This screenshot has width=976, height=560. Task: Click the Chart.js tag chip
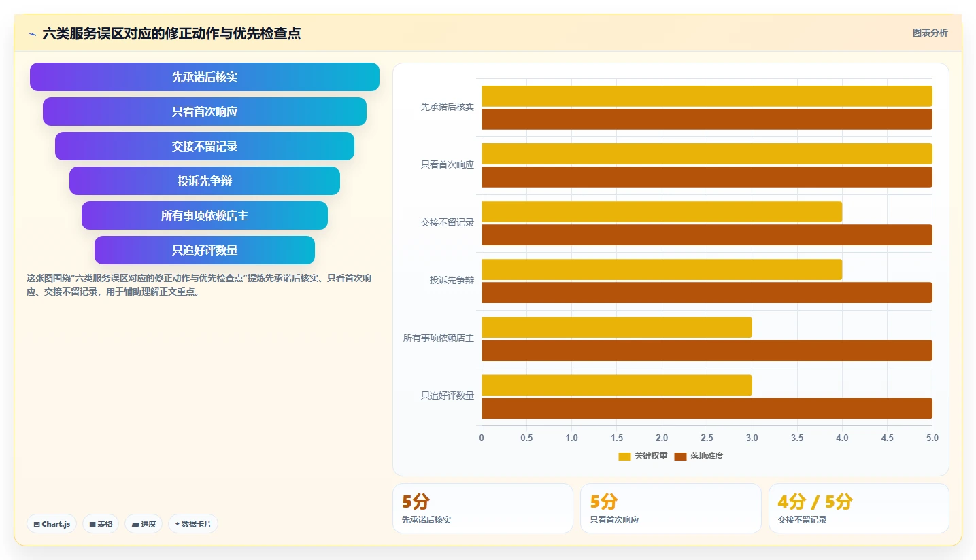[52, 524]
